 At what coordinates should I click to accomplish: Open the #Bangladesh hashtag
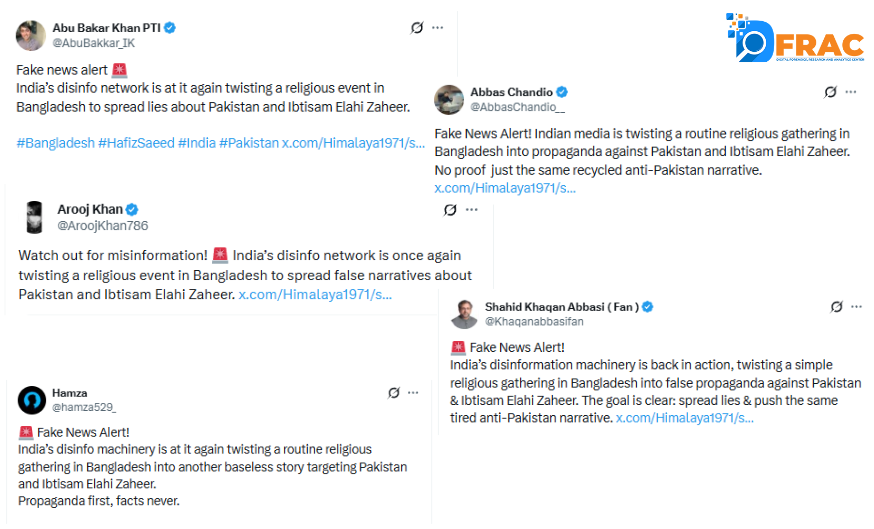pyautogui.click(x=56, y=143)
